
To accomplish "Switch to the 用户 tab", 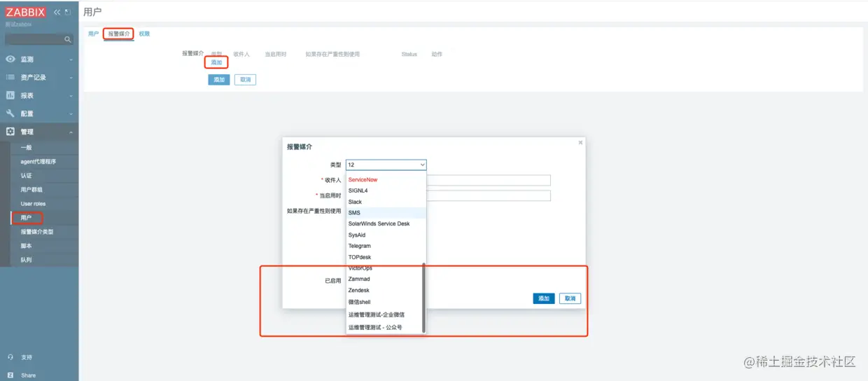I will (x=93, y=34).
